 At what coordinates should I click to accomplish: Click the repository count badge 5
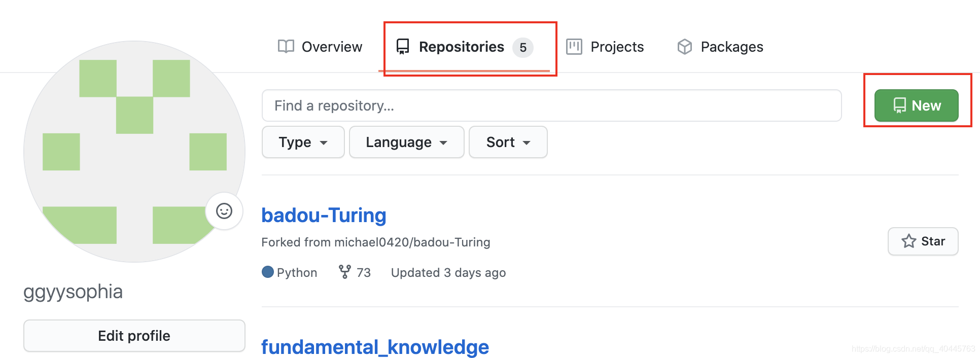point(523,48)
